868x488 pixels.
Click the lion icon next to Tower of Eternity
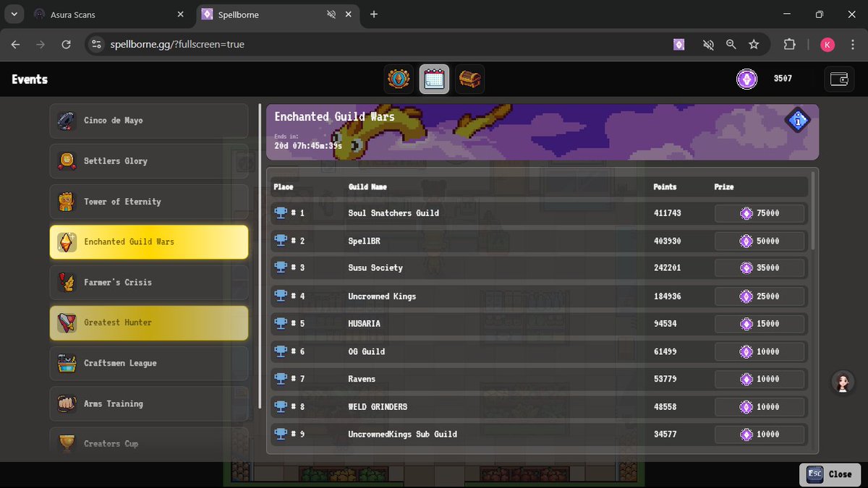tap(66, 202)
